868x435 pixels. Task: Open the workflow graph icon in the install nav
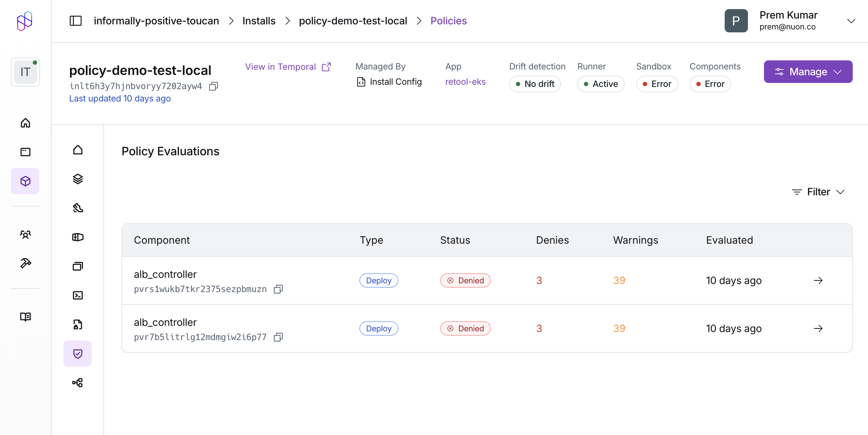77,383
